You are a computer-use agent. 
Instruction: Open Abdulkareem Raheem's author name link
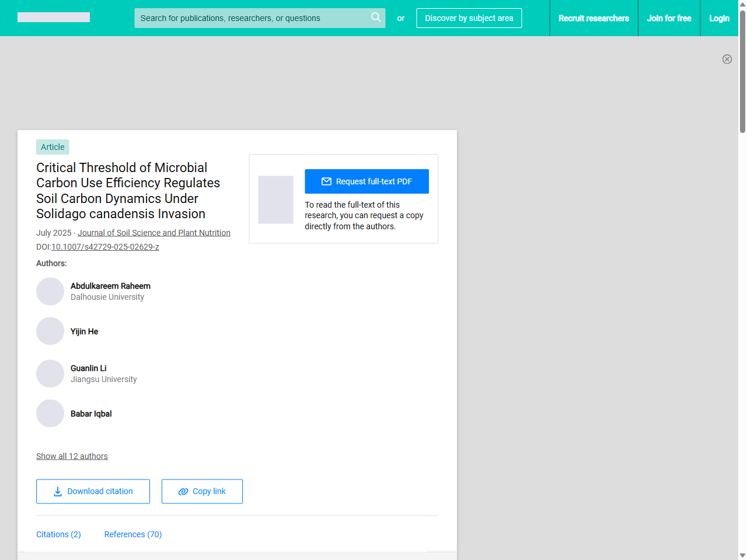coord(110,286)
